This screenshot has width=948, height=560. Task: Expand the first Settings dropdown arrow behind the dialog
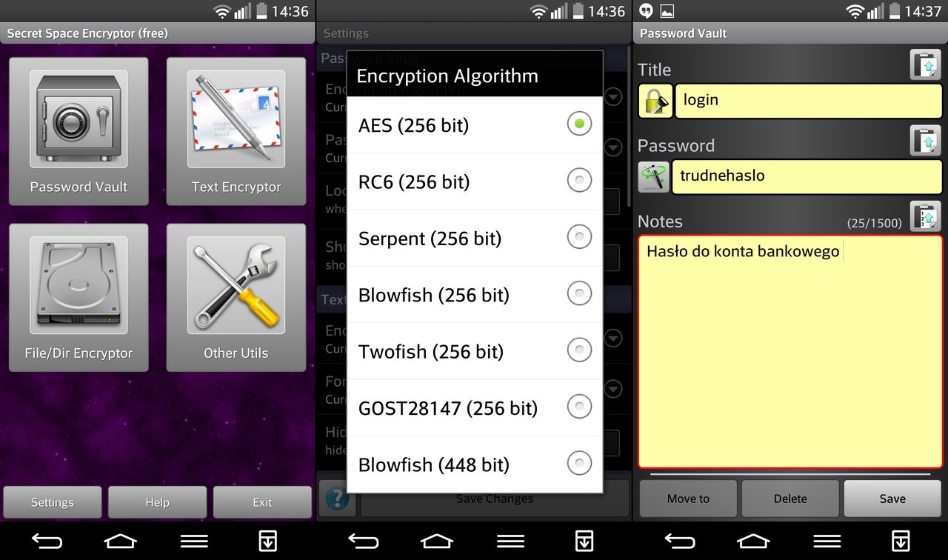coord(612,97)
